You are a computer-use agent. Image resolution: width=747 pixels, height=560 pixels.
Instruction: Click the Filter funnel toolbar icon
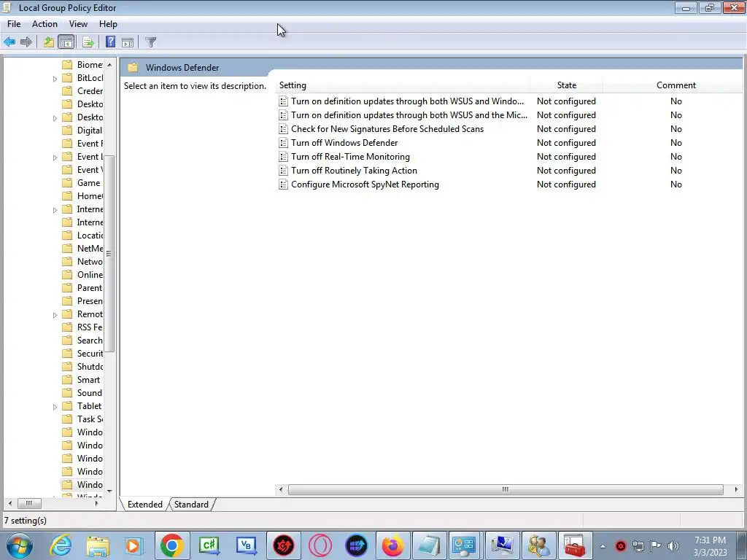(x=150, y=42)
